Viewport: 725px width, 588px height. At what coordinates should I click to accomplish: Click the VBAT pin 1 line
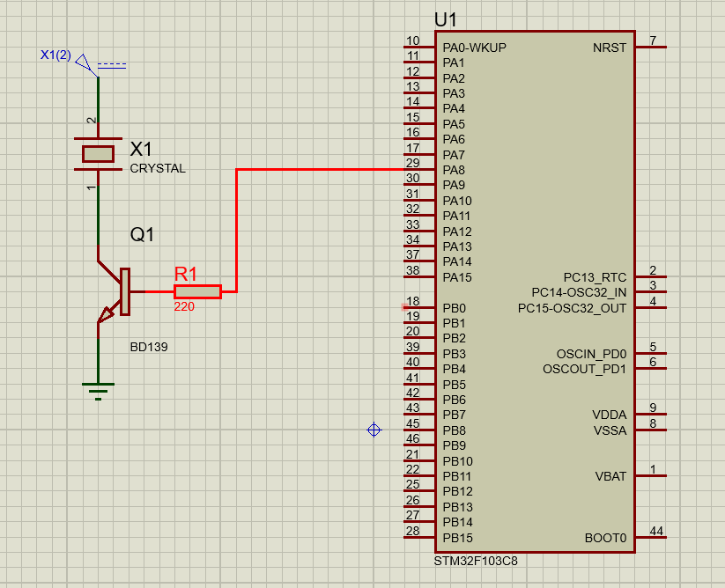650,475
